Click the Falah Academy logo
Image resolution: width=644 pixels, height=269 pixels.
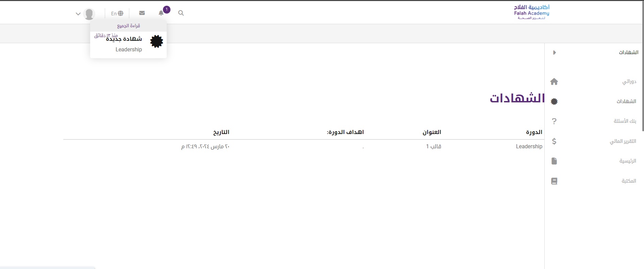click(532, 12)
